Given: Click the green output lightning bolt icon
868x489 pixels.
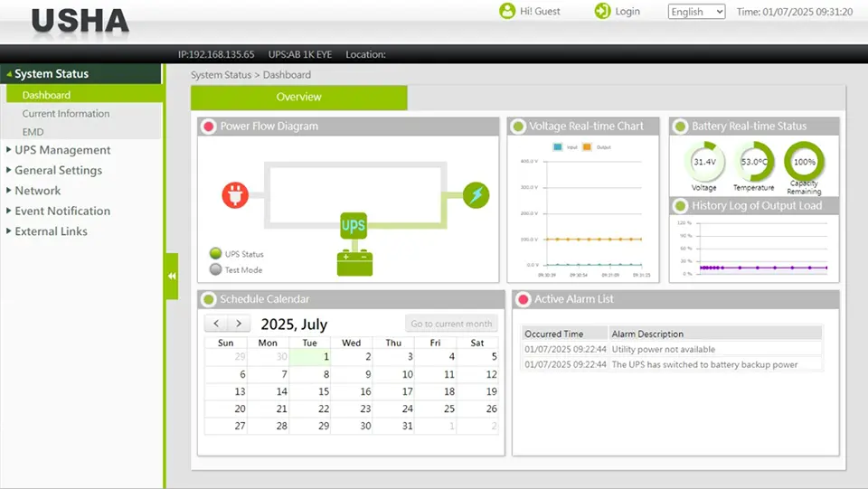Looking at the screenshot, I should (x=476, y=194).
